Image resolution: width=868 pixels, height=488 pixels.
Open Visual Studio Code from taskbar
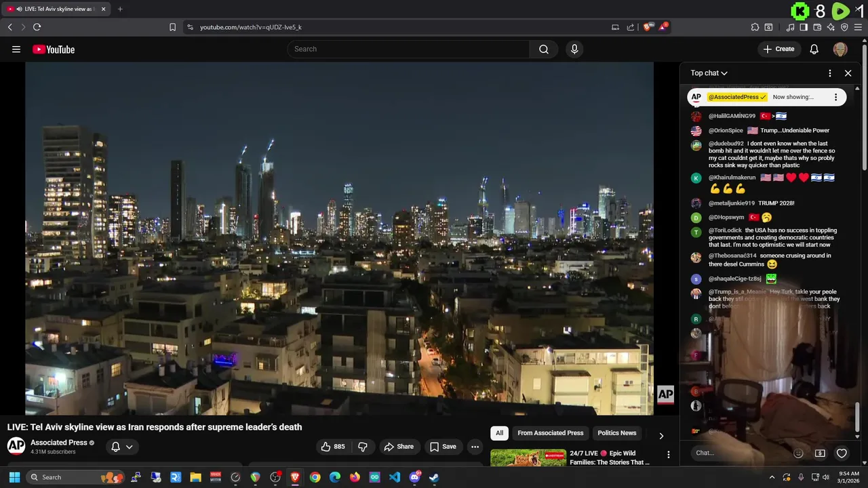coord(395,477)
